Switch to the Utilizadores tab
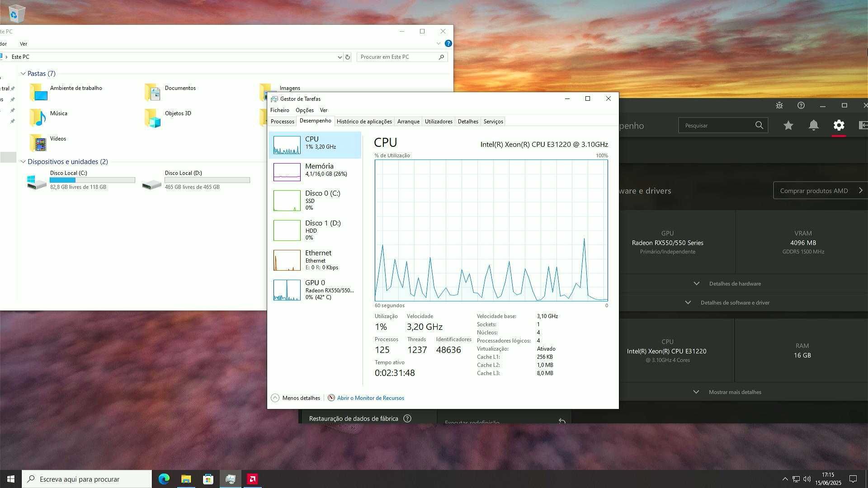868x488 pixels. [439, 122]
